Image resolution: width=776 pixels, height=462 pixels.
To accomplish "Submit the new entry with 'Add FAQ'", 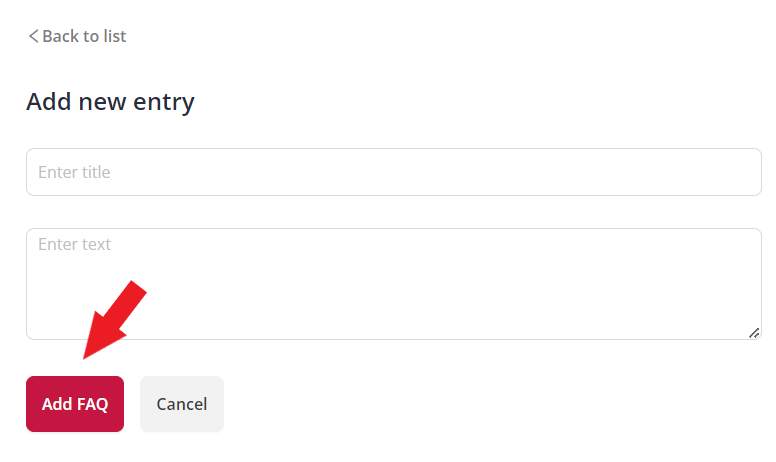I will point(75,404).
